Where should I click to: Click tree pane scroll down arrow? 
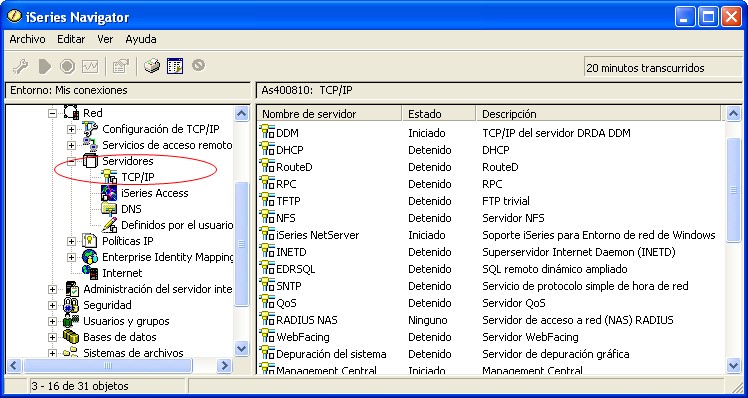(x=242, y=349)
